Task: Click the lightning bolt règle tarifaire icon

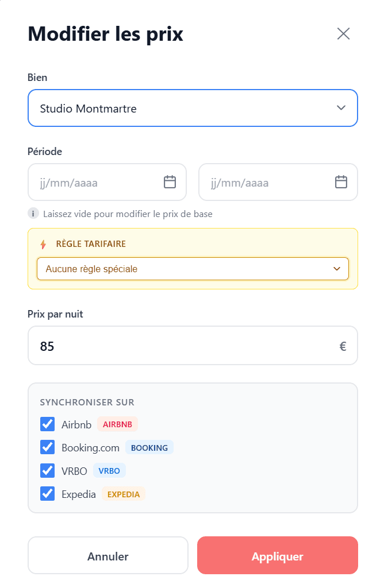Action: click(x=44, y=243)
